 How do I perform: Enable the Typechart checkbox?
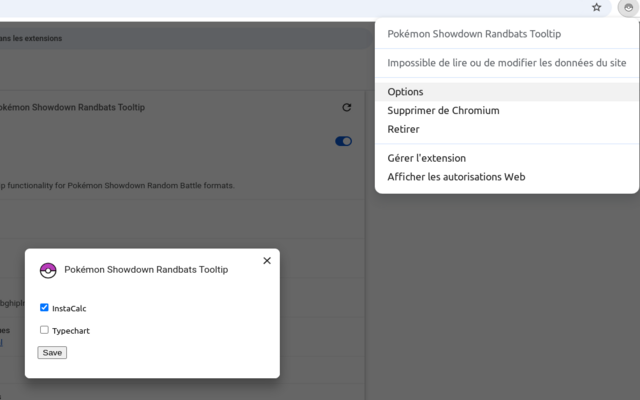44,329
